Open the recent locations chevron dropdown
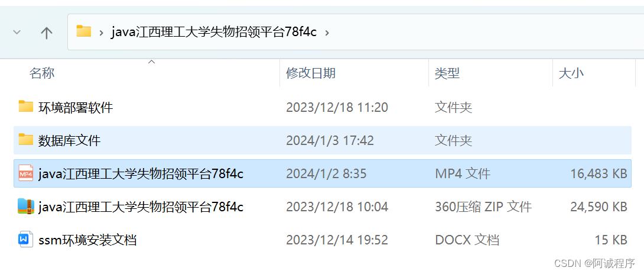644x274 pixels. coord(17,32)
